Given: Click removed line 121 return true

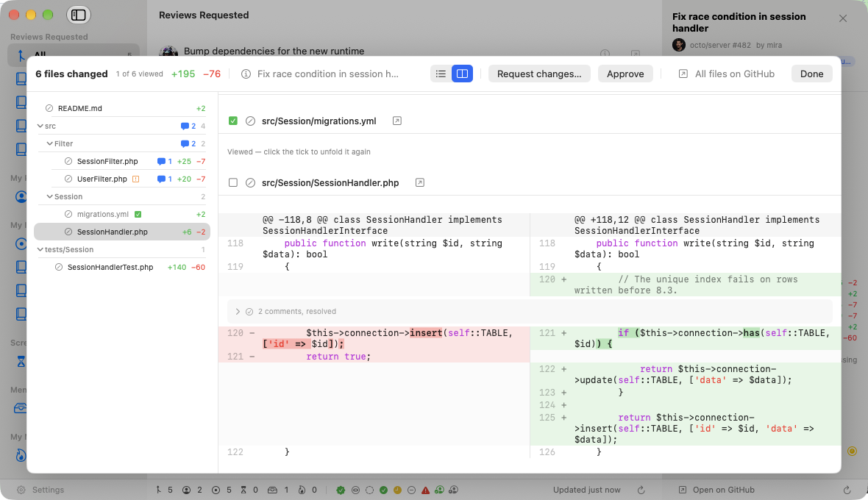Looking at the screenshot, I should coord(374,357).
